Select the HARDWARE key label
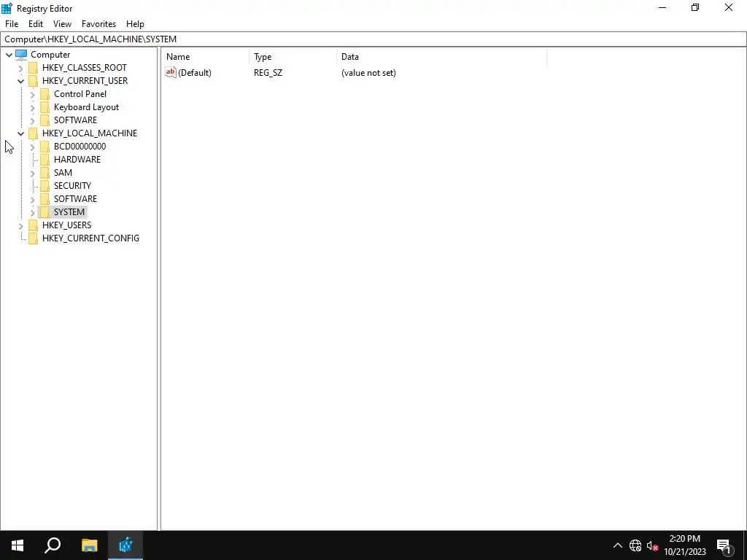The width and height of the screenshot is (747, 560). click(77, 160)
